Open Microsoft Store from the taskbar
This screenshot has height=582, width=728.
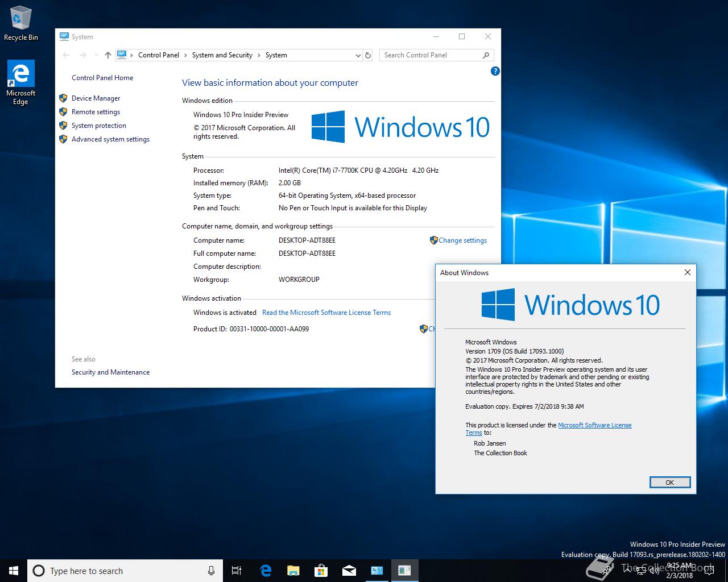pos(321,571)
